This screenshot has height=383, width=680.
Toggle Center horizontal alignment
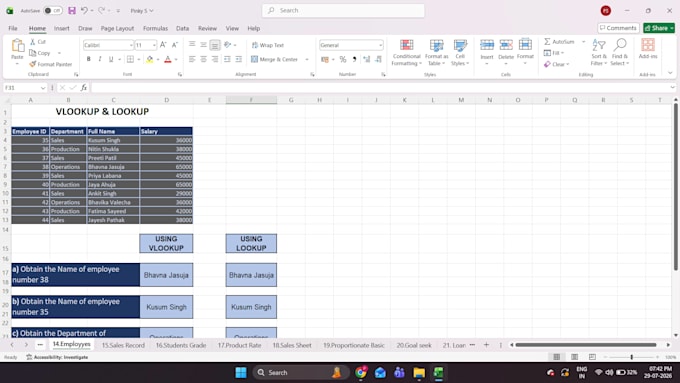[203, 59]
